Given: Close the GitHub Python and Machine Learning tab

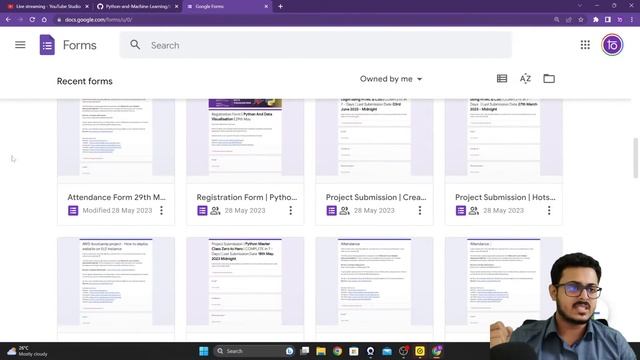Looking at the screenshot, I should coord(176,7).
